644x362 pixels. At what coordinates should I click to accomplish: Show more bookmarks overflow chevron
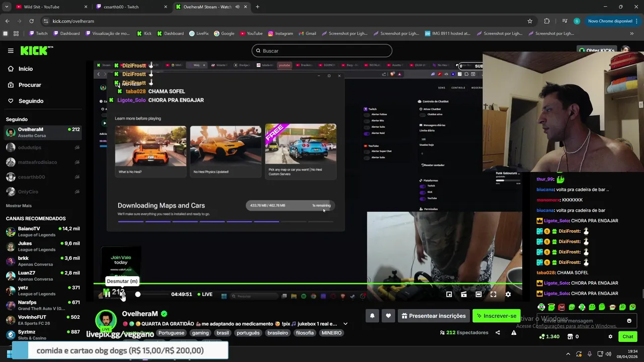pyautogui.click(x=632, y=34)
